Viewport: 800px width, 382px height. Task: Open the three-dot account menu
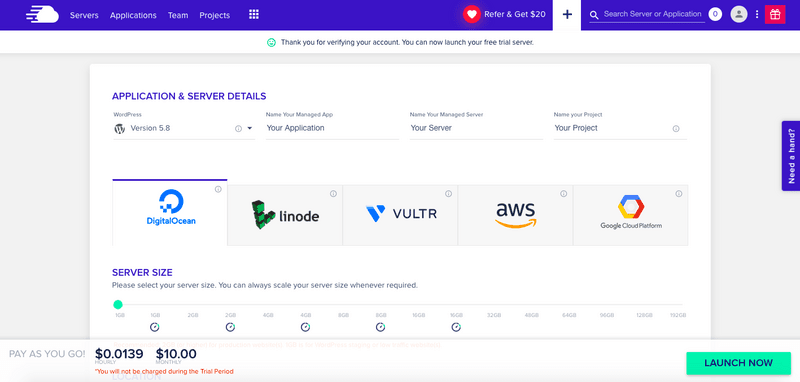757,14
